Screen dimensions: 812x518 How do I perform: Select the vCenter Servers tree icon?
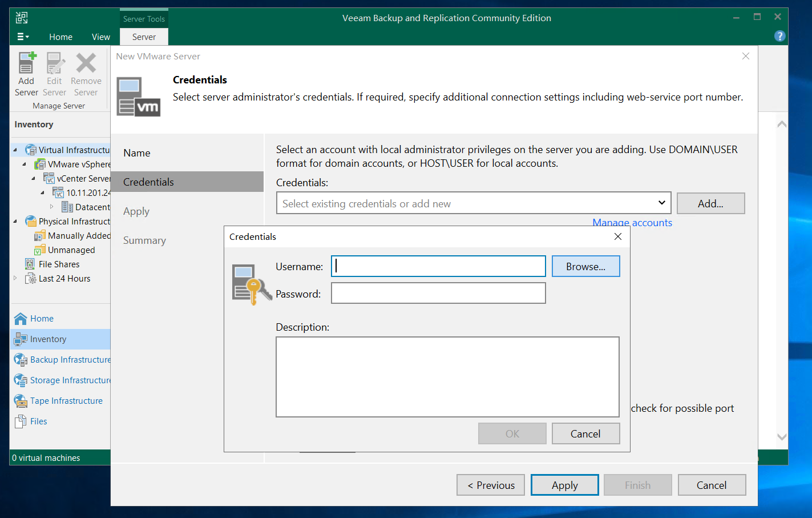pyautogui.click(x=49, y=179)
